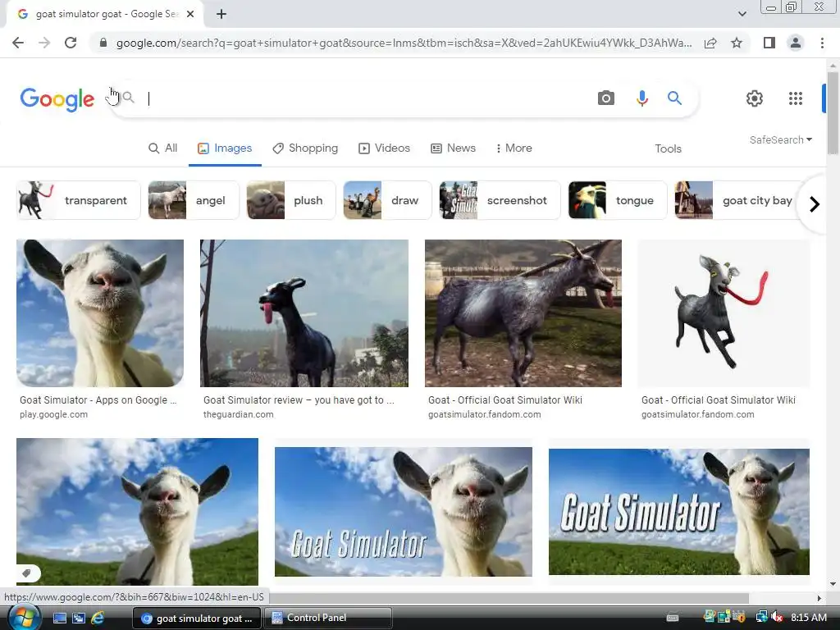Switch to Control Panel taskbar button

(x=328, y=619)
